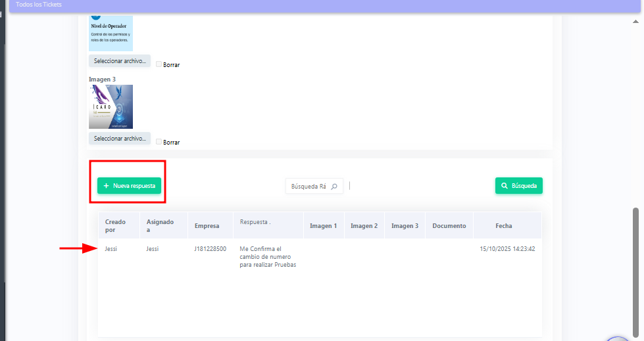The image size is (644, 341).
Task: Click the scroll-up arrow at the top right
Action: click(x=635, y=20)
